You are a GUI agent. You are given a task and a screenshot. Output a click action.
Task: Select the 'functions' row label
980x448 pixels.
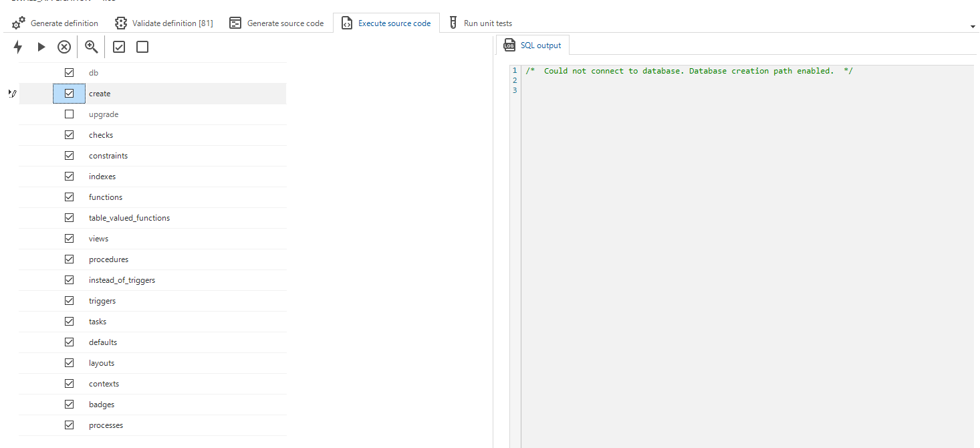[106, 197]
